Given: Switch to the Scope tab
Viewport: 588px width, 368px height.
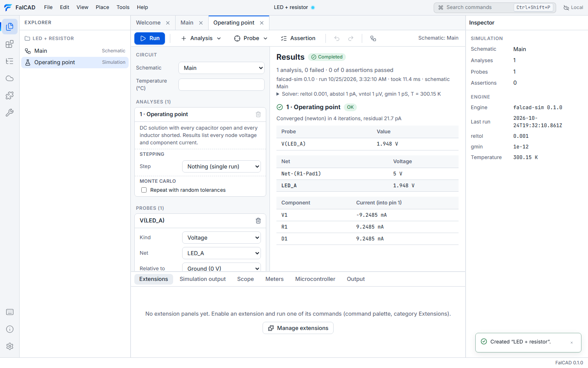Looking at the screenshot, I should coord(245,279).
